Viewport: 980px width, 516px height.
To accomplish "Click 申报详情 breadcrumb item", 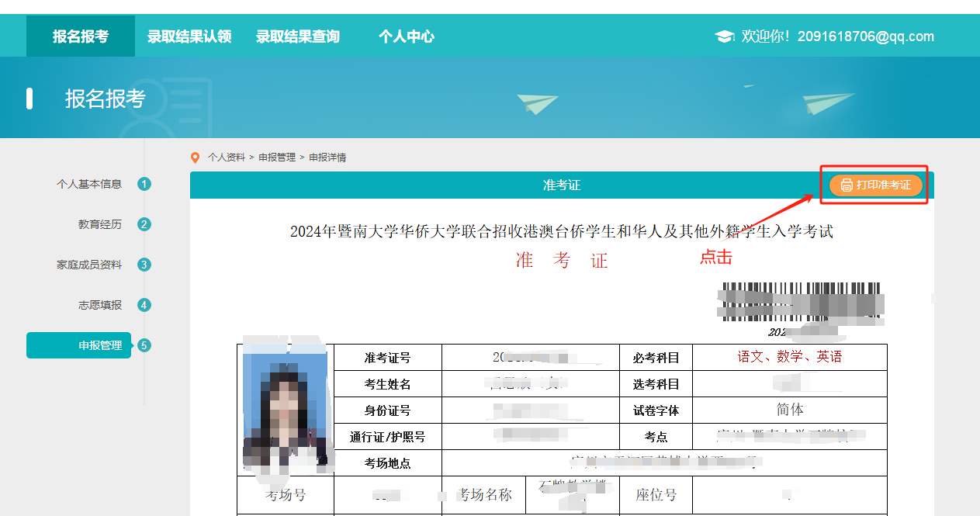I will 327,158.
